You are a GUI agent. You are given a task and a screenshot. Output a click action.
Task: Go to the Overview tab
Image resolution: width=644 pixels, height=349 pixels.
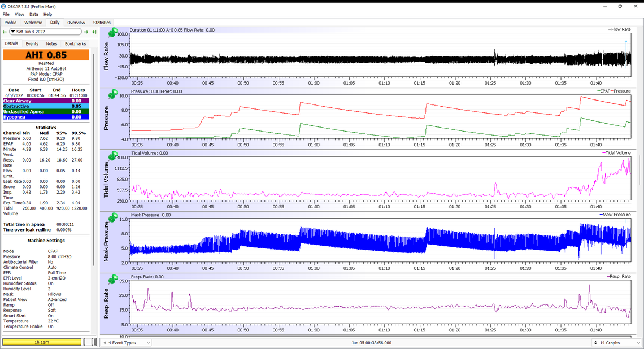76,23
